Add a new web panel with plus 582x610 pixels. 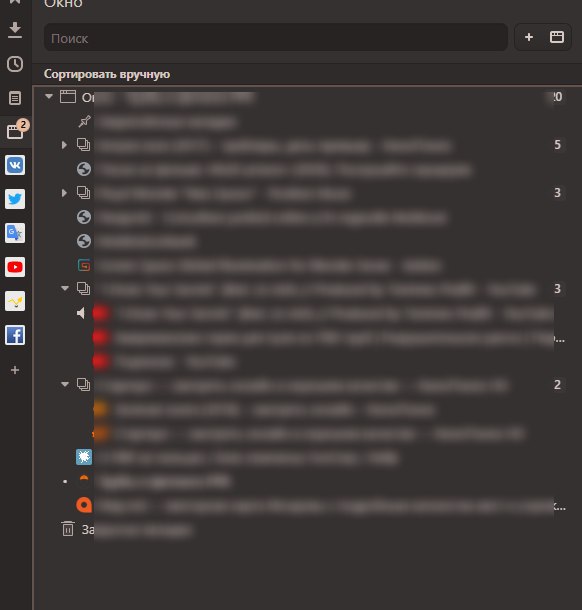15,370
